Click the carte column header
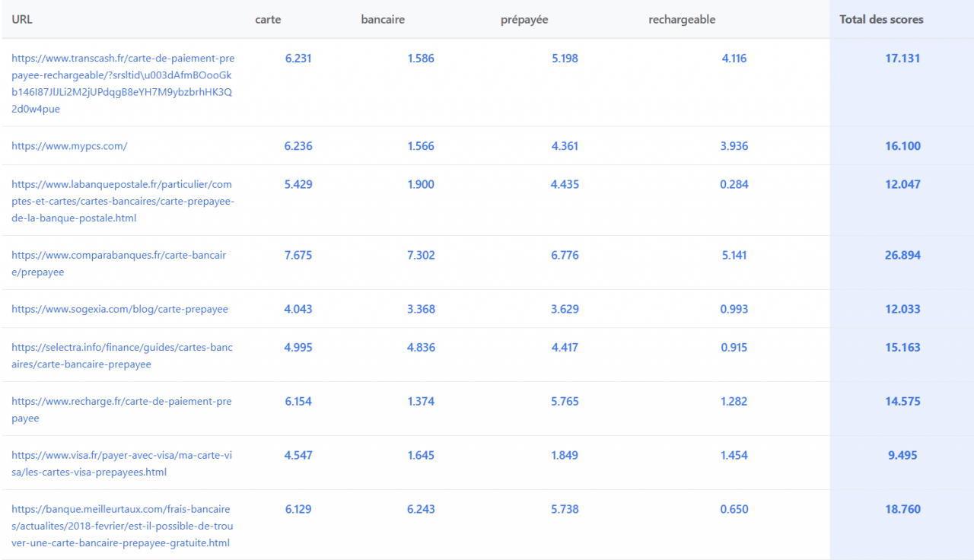Viewport: 974px width, 560px height. 268,20
